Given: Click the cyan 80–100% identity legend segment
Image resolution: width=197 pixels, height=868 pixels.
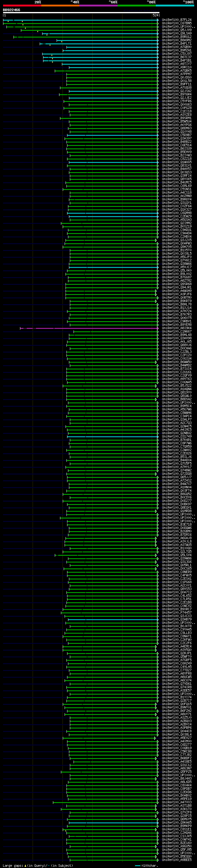Looking at the screenshot, I should tap(175, 6).
